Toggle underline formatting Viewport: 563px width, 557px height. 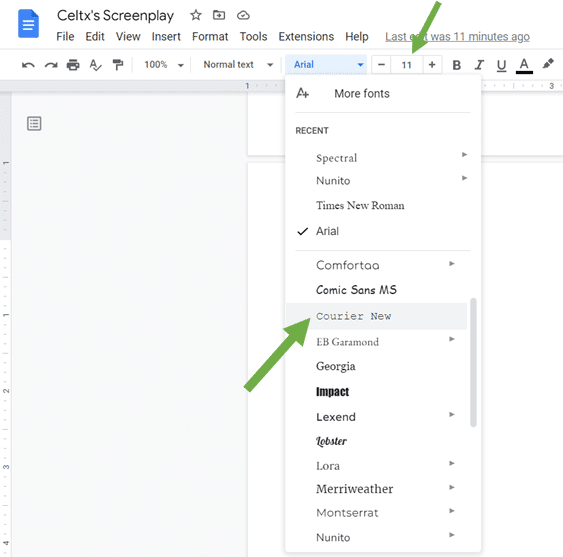click(x=501, y=65)
